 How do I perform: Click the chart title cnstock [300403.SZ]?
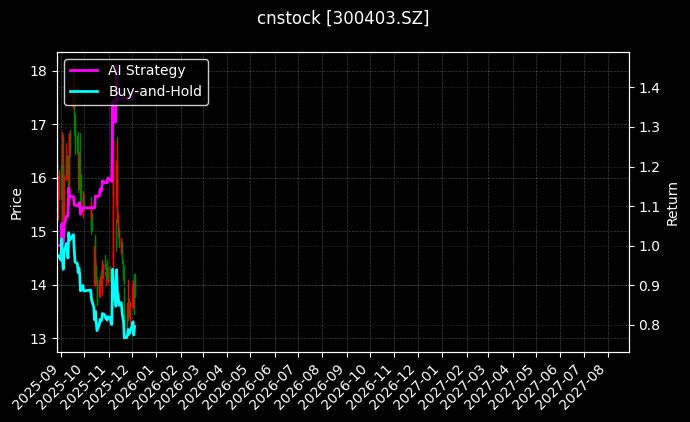coord(344,19)
